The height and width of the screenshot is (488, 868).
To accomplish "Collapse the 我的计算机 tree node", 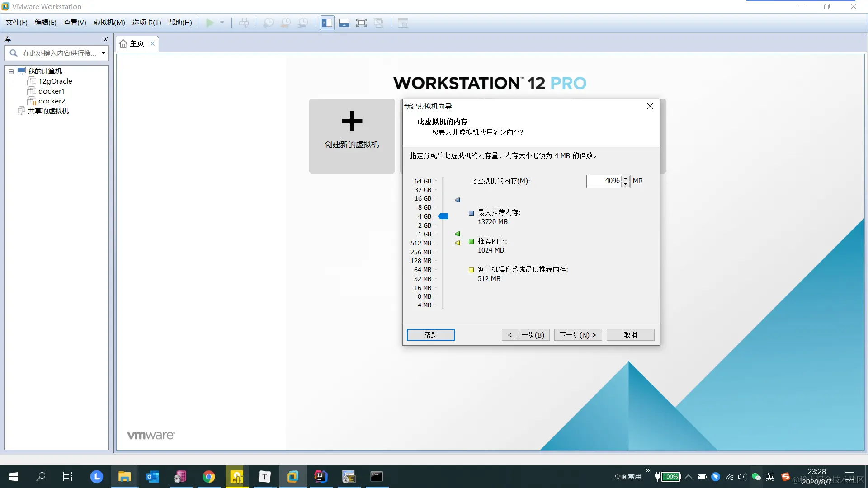I will point(11,71).
